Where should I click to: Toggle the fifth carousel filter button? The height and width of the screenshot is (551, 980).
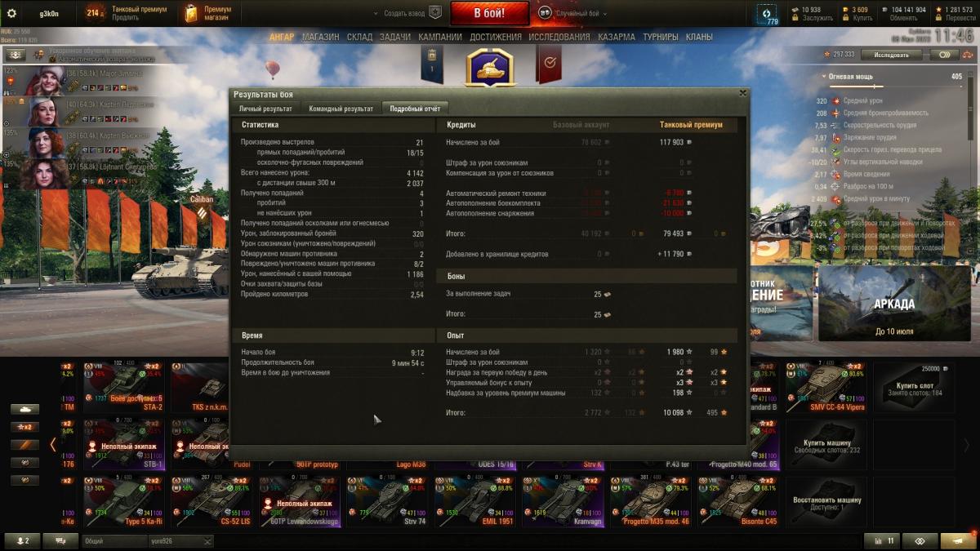click(x=24, y=480)
